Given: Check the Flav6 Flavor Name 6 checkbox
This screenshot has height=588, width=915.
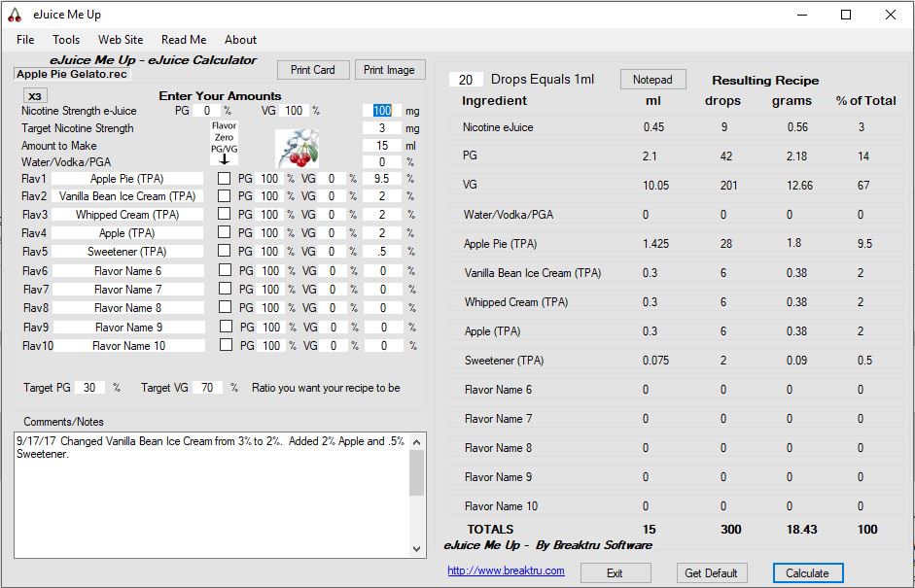Looking at the screenshot, I should click(225, 270).
